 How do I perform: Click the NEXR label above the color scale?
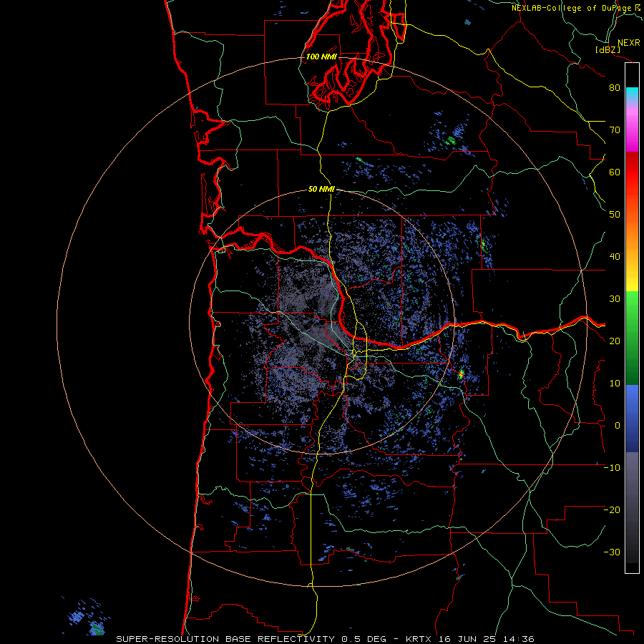click(x=628, y=42)
